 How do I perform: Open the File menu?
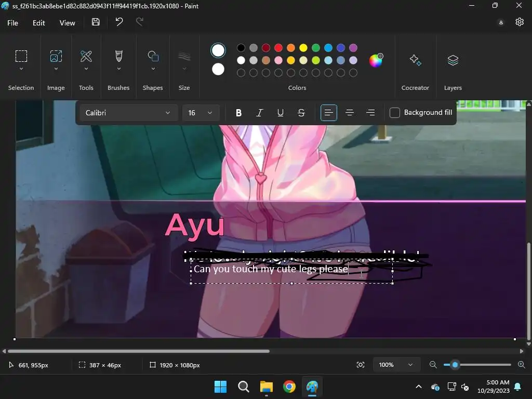[12, 23]
